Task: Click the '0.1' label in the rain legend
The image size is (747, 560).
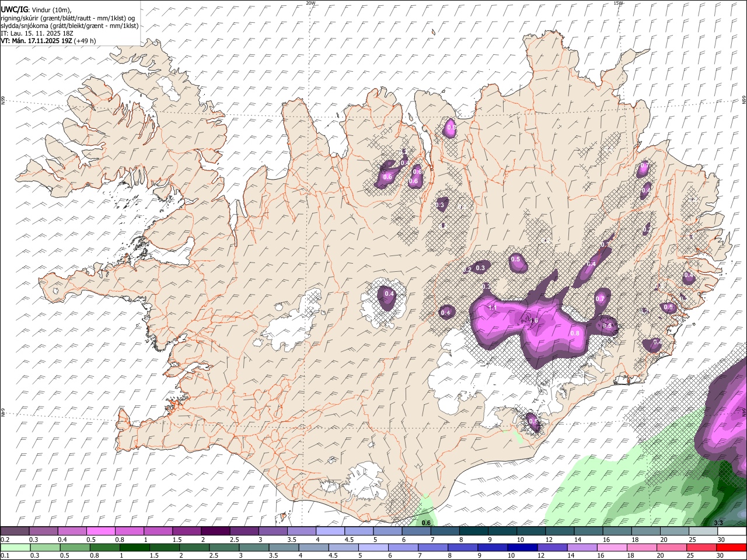Action: point(5,555)
